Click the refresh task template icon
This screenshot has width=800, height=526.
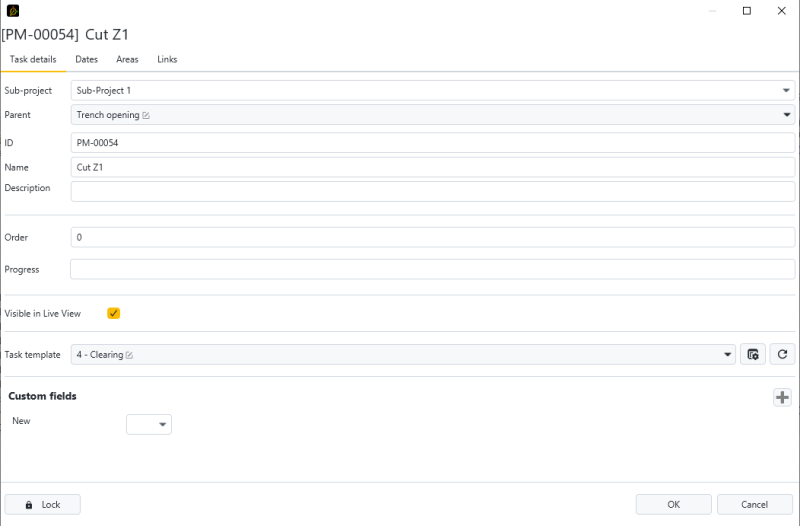(x=782, y=354)
